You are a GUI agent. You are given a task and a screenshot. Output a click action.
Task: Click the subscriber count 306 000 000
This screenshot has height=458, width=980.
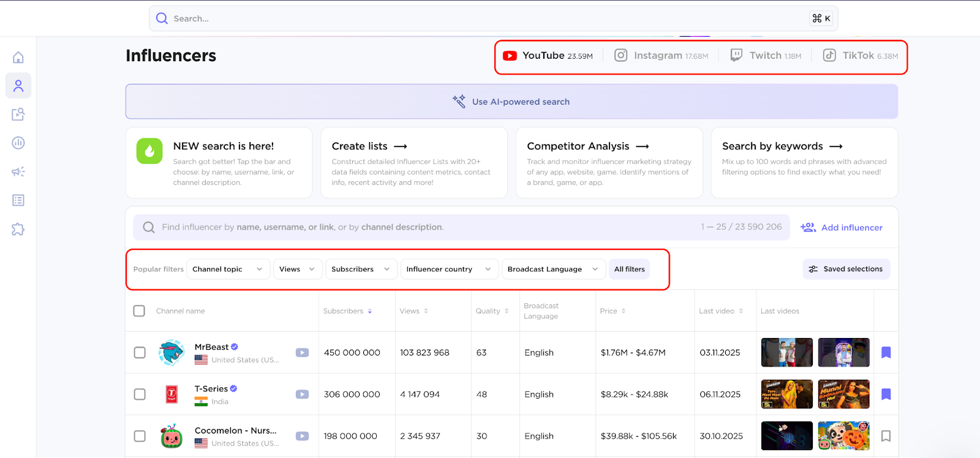(352, 394)
